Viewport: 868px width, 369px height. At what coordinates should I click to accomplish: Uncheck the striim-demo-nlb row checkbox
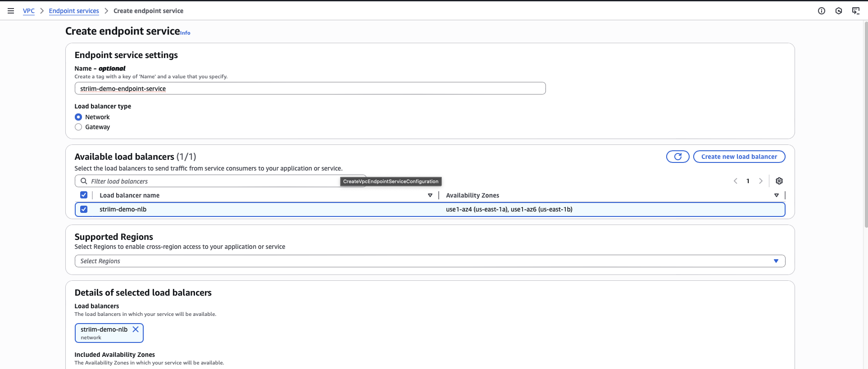pos(84,209)
